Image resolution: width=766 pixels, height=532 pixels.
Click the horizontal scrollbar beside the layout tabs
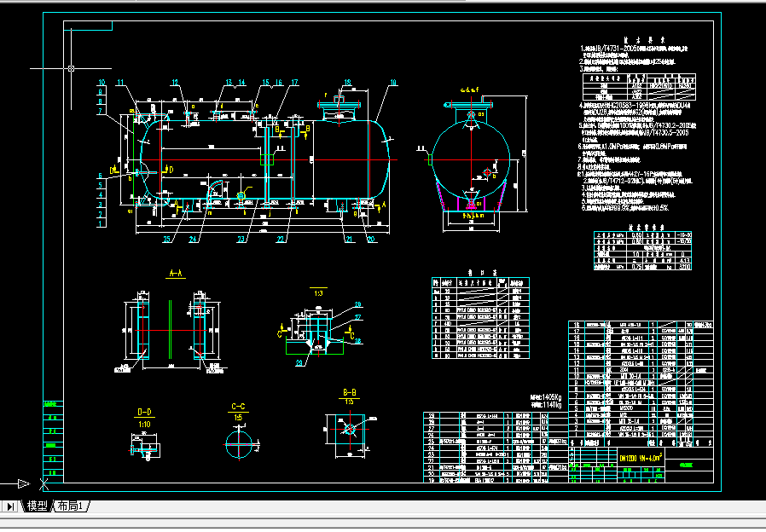[427, 506]
